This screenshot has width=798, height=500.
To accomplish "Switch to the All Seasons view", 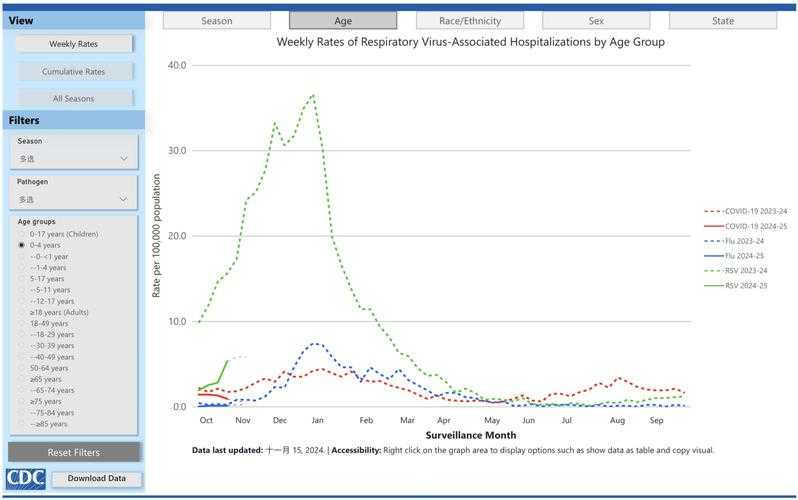I will [74, 98].
